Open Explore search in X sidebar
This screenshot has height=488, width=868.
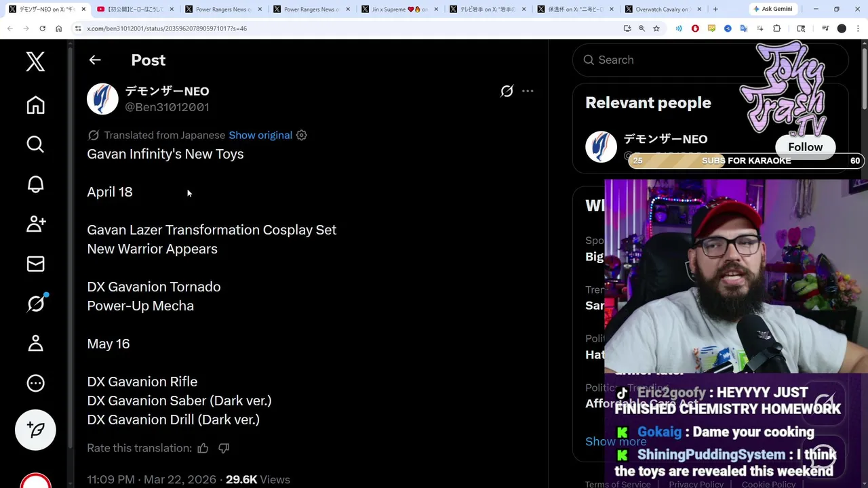tap(35, 144)
